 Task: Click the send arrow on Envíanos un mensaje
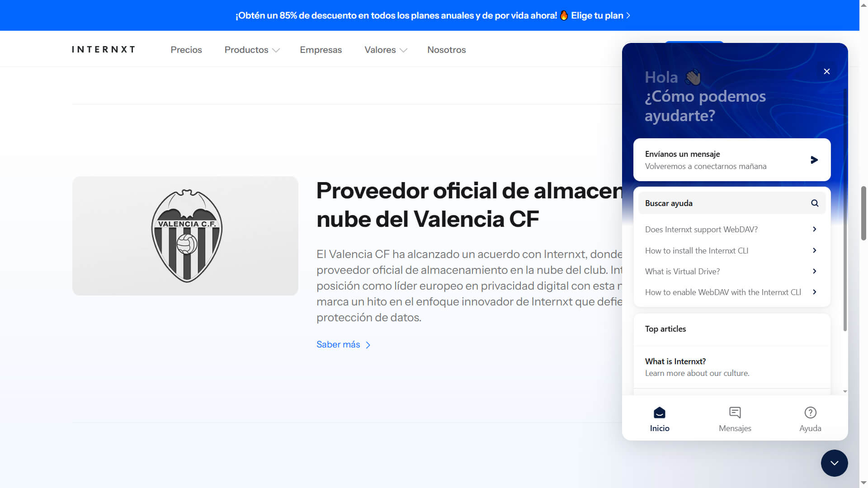click(814, 160)
